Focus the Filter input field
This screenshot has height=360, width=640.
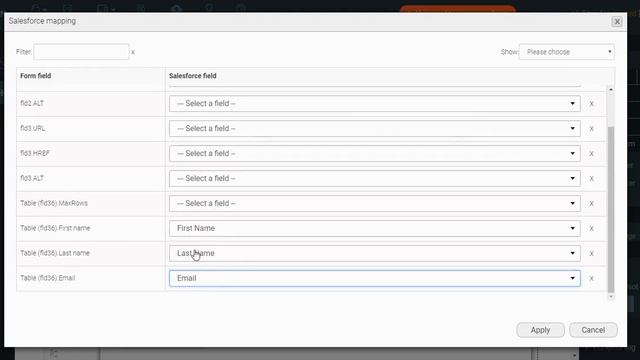[x=81, y=52]
